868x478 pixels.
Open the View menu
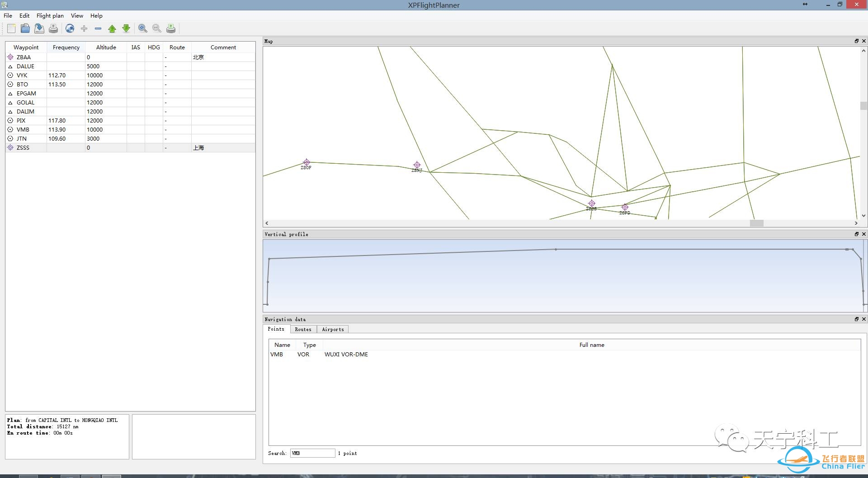(77, 15)
